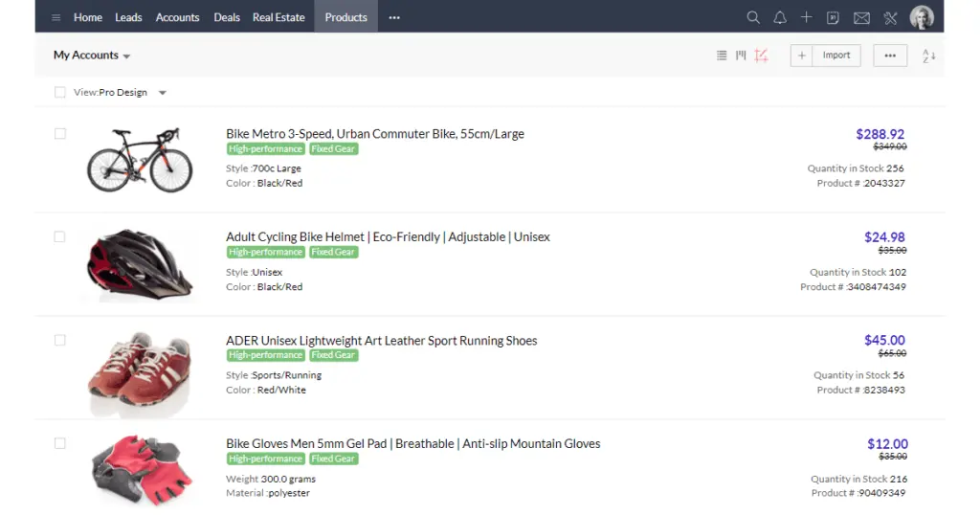Viewport: 980px width, 515px height.
Task: Click the A-Z sort icon
Action: [928, 56]
